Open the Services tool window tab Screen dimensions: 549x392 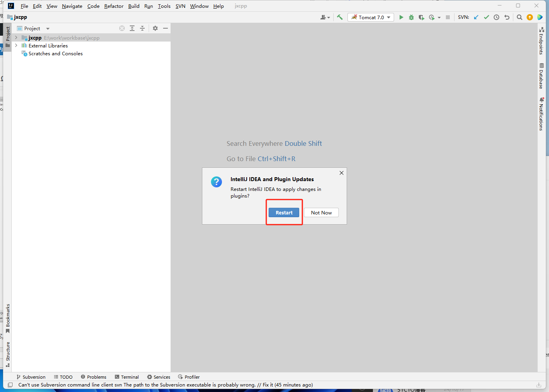coord(158,377)
